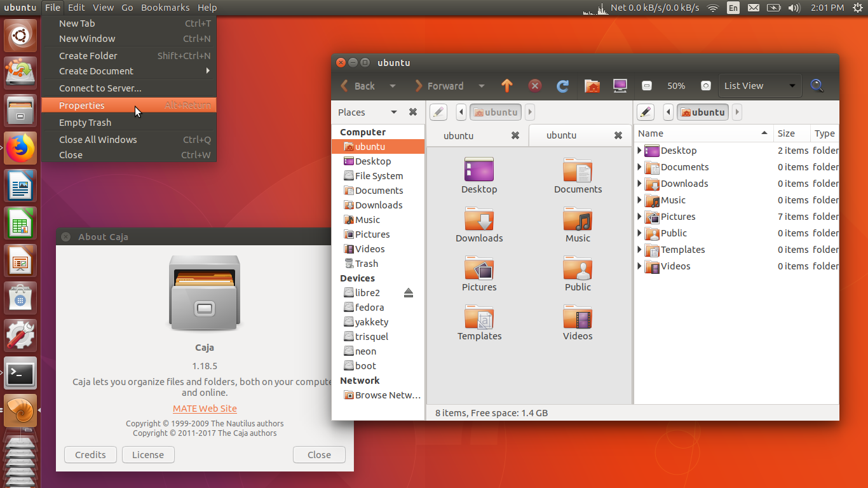Open LibreOffice Impress from the launcher
The image size is (868, 488).
coord(20,261)
